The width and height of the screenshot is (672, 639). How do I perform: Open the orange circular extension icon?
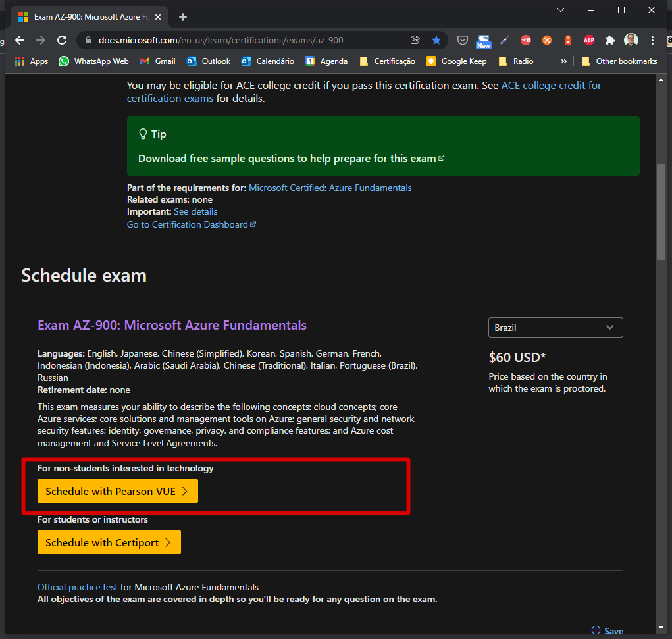pyautogui.click(x=547, y=40)
